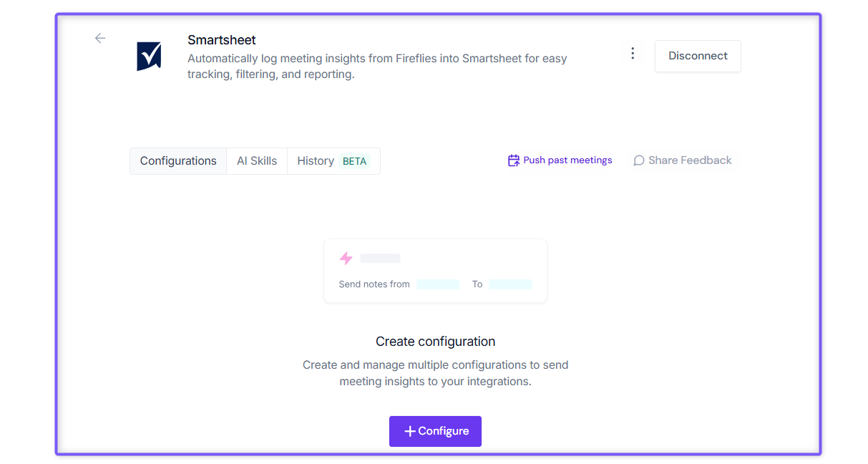
Task: Click the Share Feedback text link
Action: [x=690, y=160]
